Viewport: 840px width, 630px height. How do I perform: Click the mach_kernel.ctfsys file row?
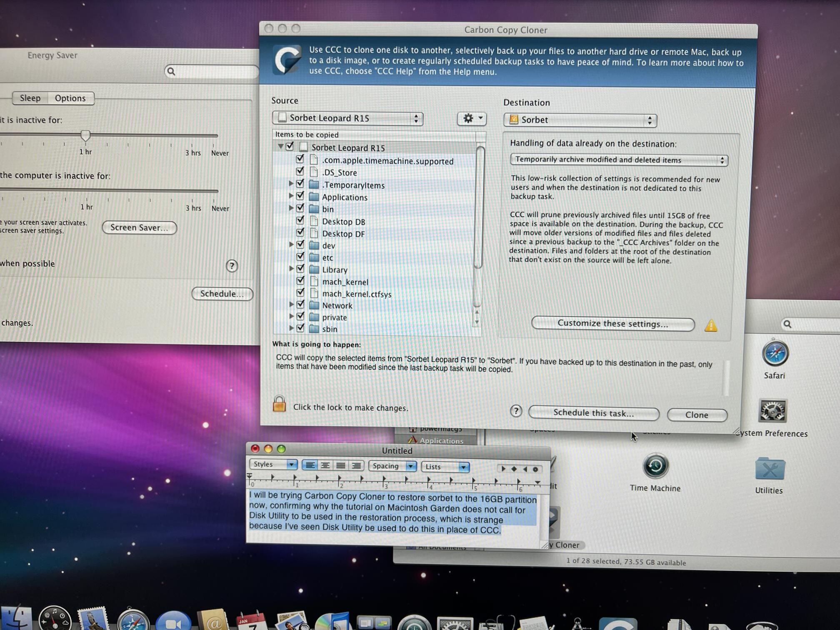pos(374,294)
